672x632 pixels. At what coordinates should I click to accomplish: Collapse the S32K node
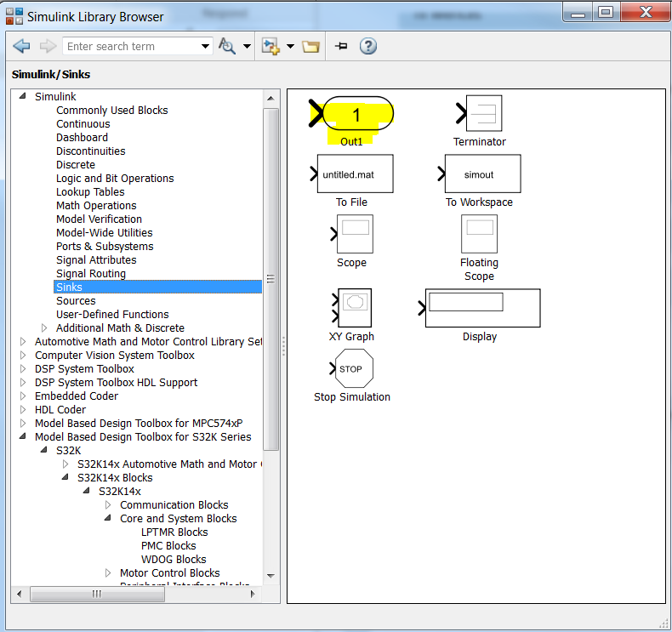click(43, 450)
